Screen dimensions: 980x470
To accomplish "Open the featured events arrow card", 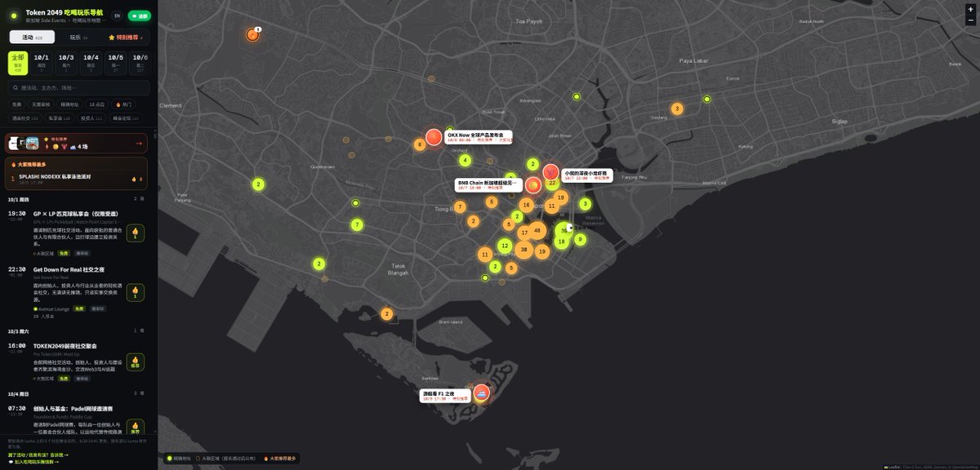I will pos(76,144).
